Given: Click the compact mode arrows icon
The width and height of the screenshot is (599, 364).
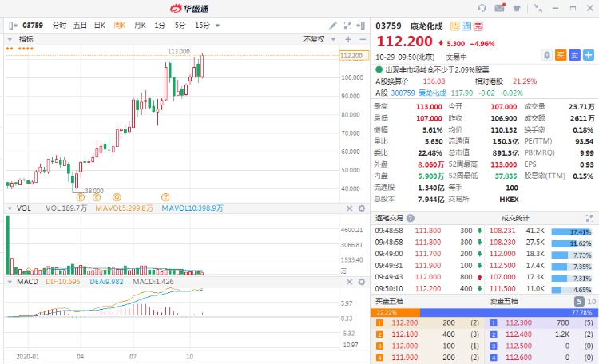Looking at the screenshot, I should click(538, 8).
